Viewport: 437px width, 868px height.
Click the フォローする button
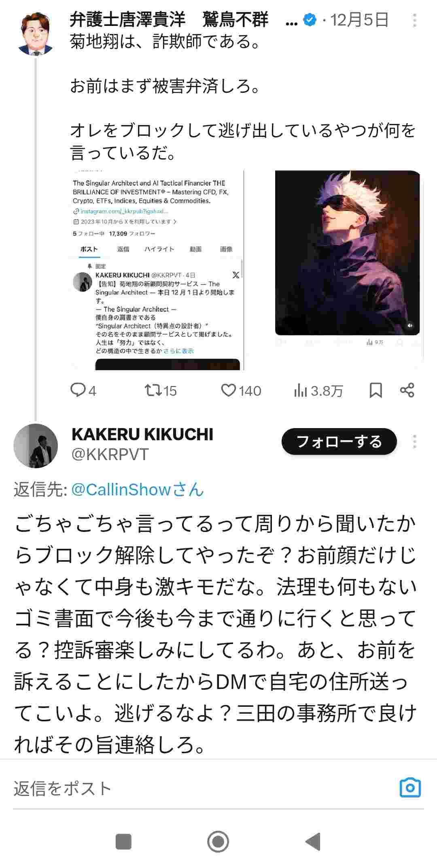tap(339, 441)
